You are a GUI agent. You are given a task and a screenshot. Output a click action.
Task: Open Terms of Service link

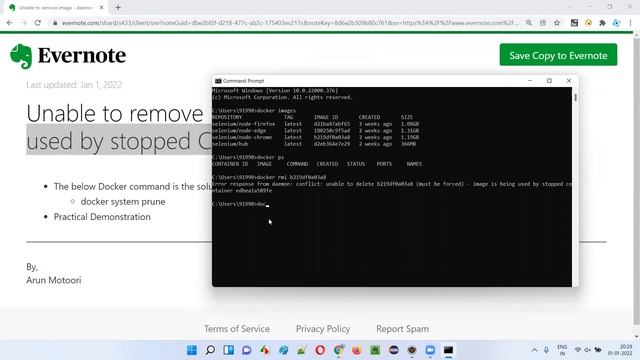pyautogui.click(x=237, y=329)
